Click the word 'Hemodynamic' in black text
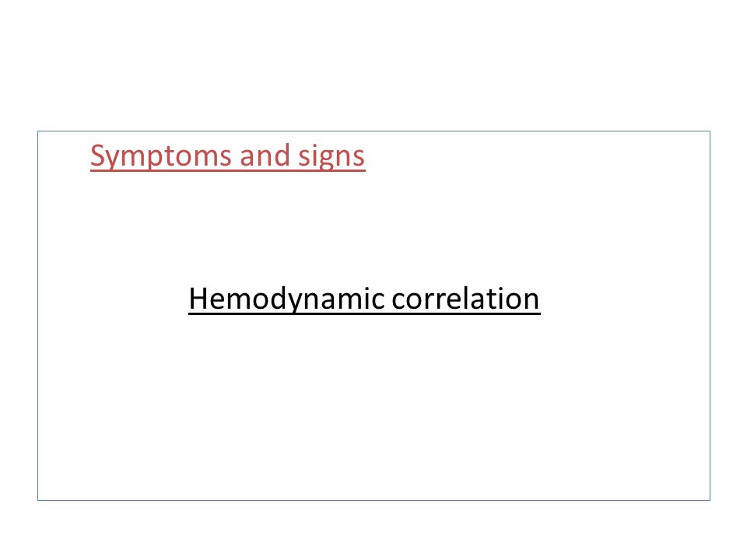 (287, 299)
